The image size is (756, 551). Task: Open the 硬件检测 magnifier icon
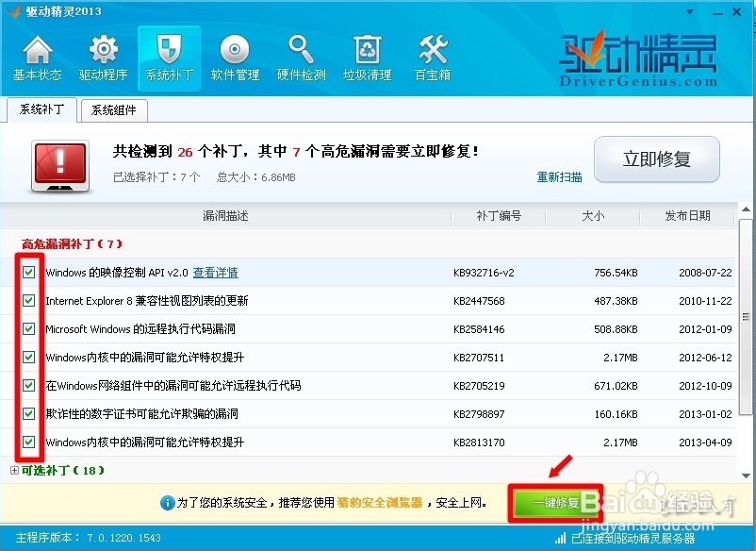302,58
